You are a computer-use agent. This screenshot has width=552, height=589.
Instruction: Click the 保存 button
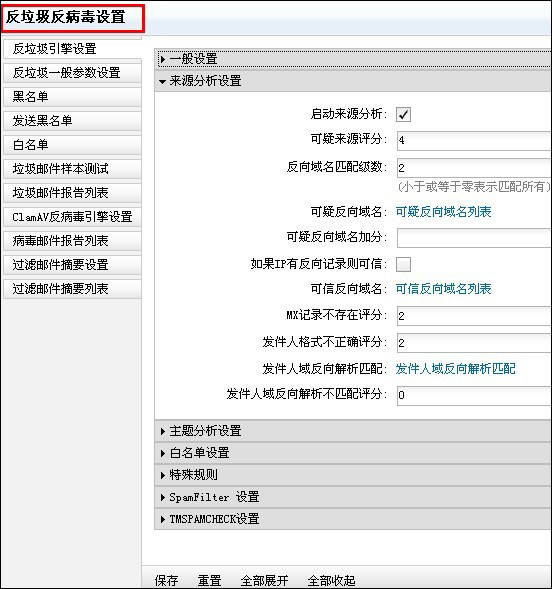coord(166,580)
